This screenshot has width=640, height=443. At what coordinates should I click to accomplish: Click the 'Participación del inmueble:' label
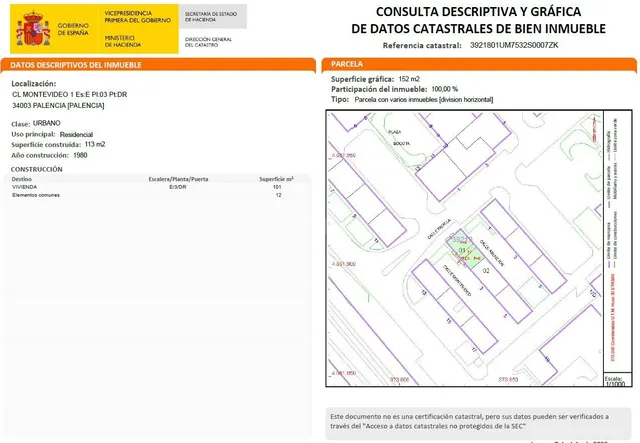click(x=379, y=89)
